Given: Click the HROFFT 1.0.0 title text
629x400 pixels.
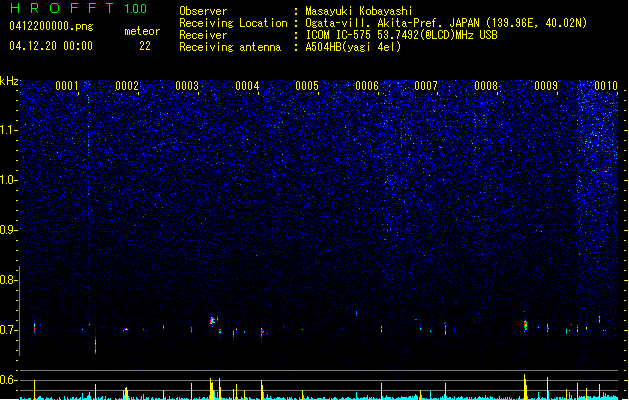Looking at the screenshot, I should point(79,8).
